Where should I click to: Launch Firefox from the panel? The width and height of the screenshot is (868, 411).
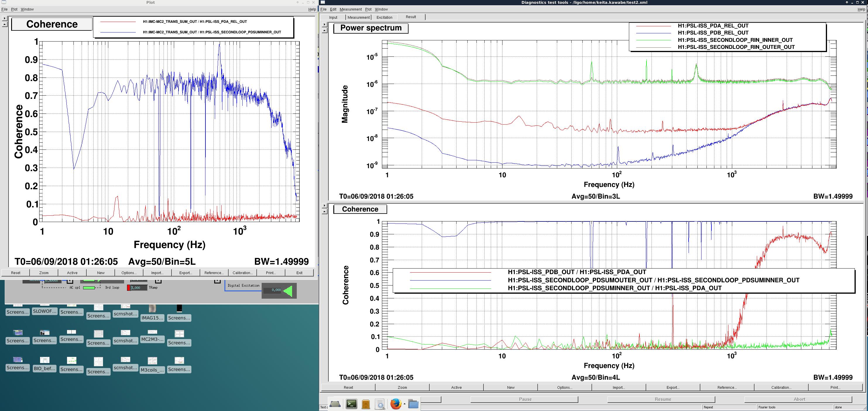pyautogui.click(x=396, y=404)
